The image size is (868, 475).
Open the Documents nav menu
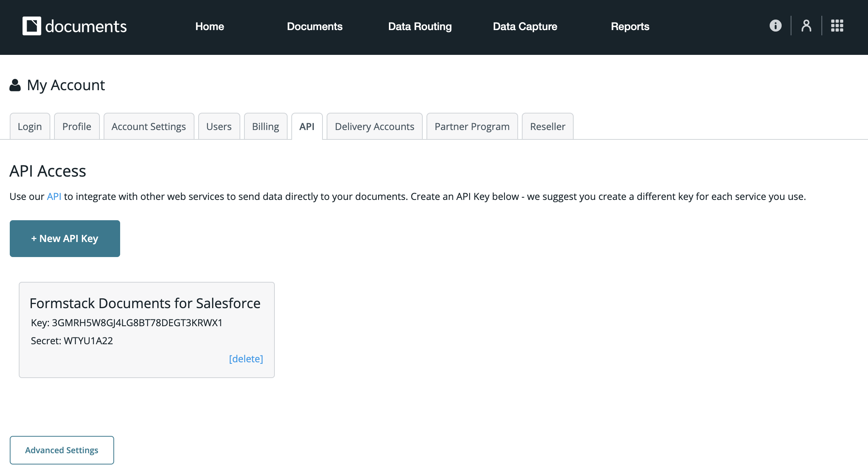tap(315, 26)
